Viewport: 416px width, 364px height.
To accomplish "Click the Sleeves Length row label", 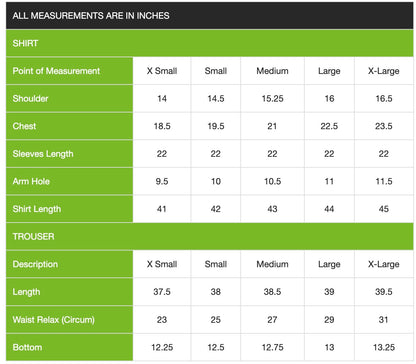I will pos(69,154).
